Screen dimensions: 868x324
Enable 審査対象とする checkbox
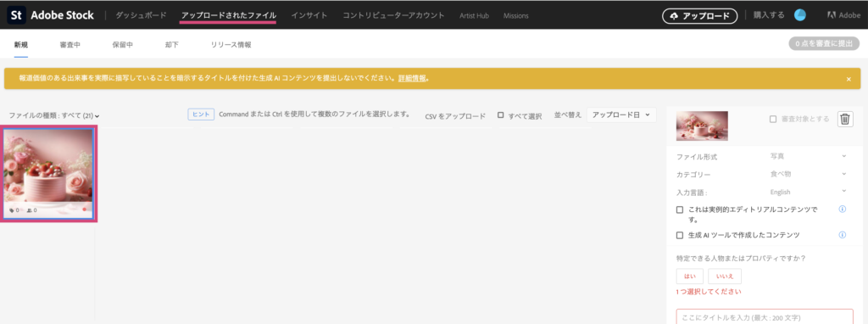773,119
